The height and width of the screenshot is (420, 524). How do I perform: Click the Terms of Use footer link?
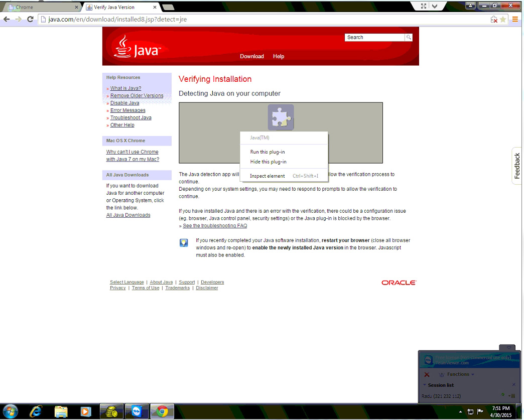click(146, 288)
